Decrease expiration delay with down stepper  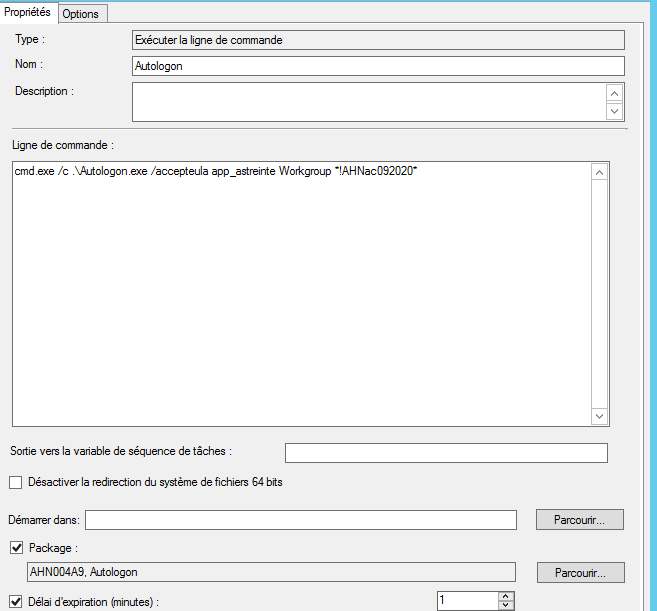tap(506, 605)
